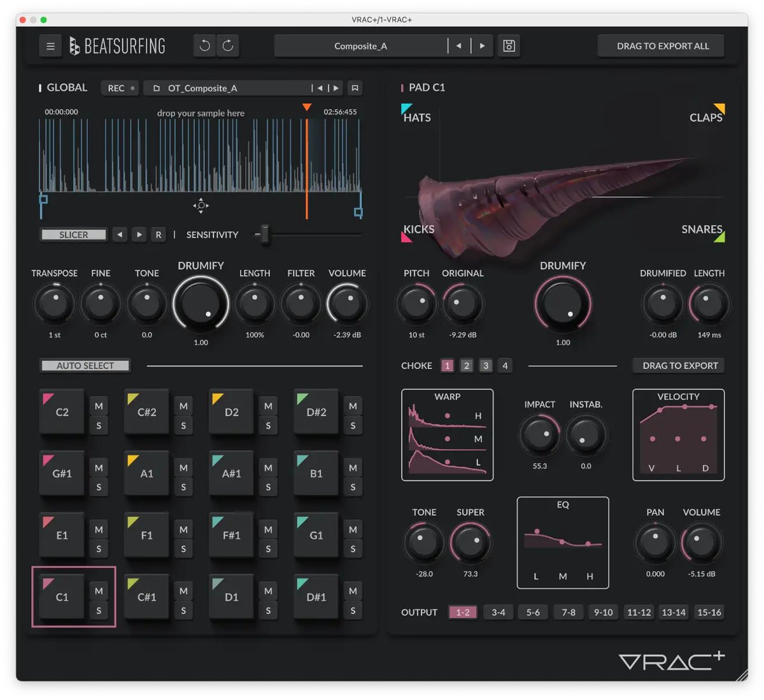
Task: Click the CLAPS corner label
Action: 706,117
